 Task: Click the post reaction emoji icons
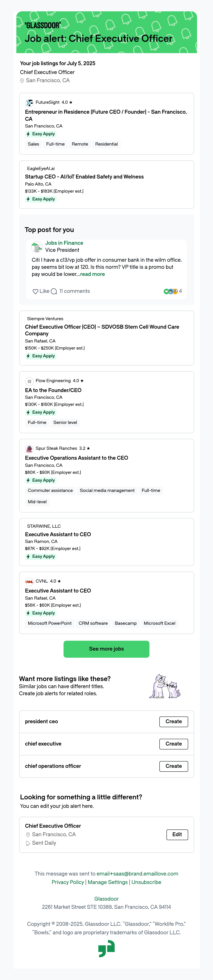170,291
